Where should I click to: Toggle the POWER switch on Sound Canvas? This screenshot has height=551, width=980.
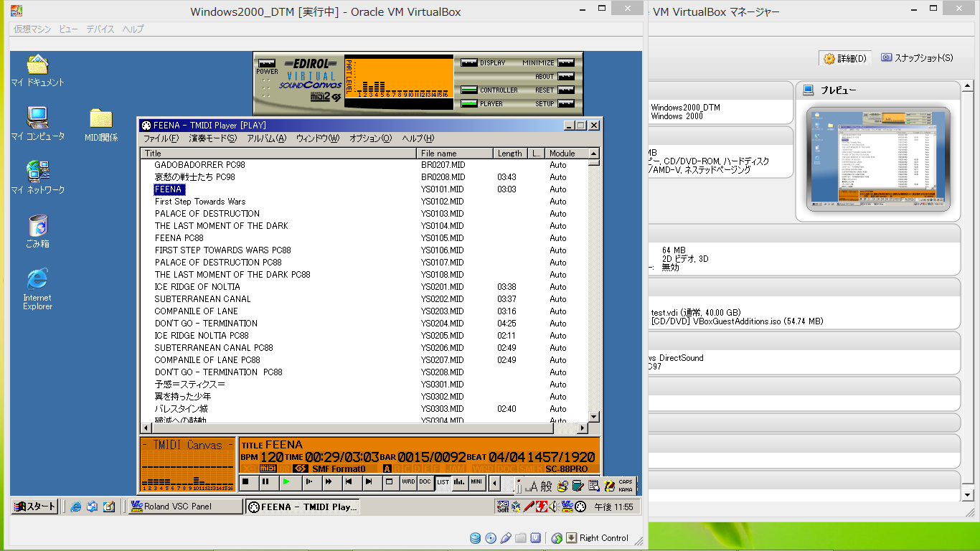click(x=267, y=62)
